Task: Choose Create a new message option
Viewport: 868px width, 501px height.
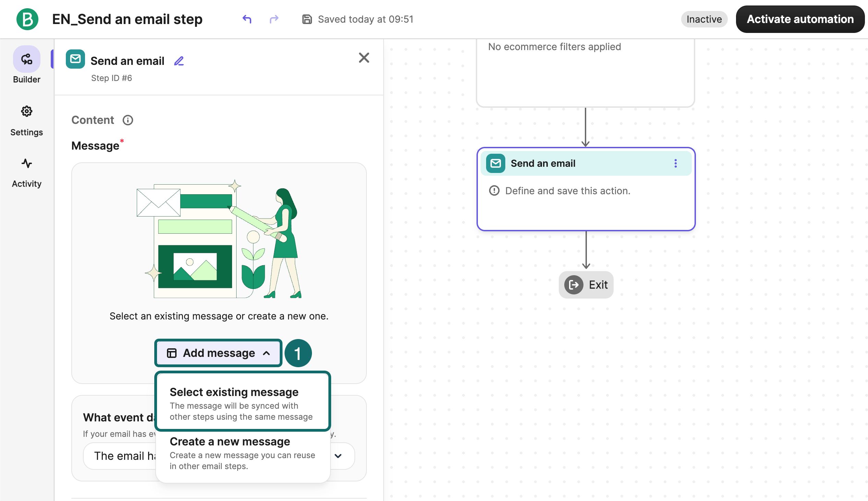Action: (242, 453)
